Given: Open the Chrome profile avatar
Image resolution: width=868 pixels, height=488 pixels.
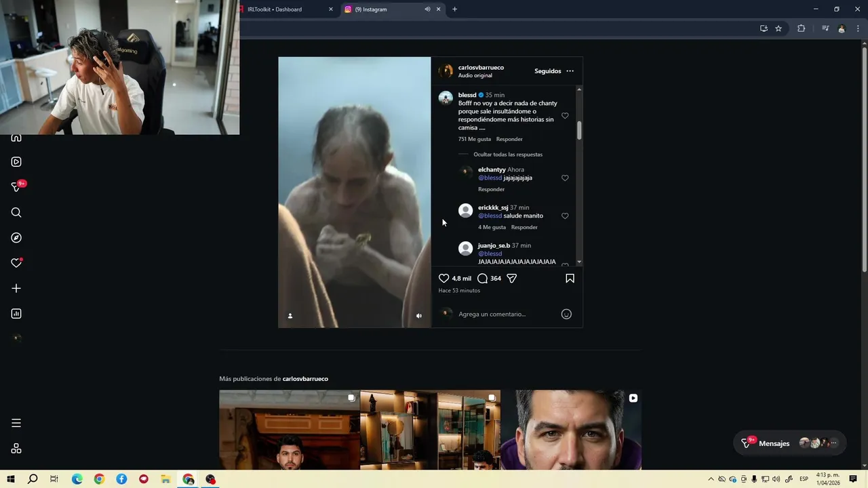Looking at the screenshot, I should (842, 28).
